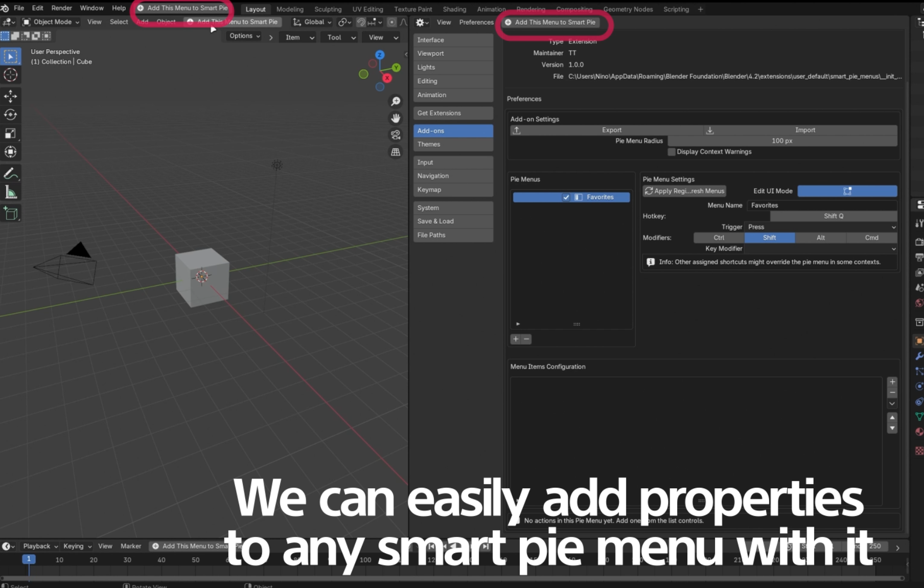Select the Add Cube tool
This screenshot has height=588, width=924.
(x=11, y=213)
